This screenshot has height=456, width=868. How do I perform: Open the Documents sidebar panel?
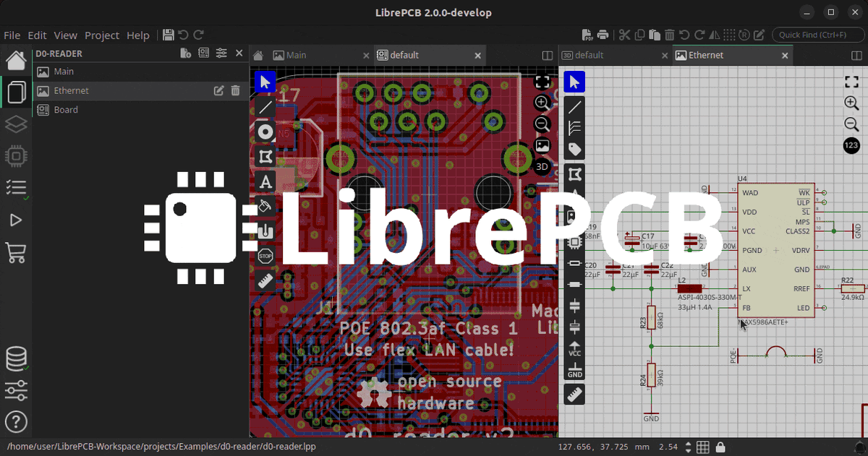coord(16,92)
